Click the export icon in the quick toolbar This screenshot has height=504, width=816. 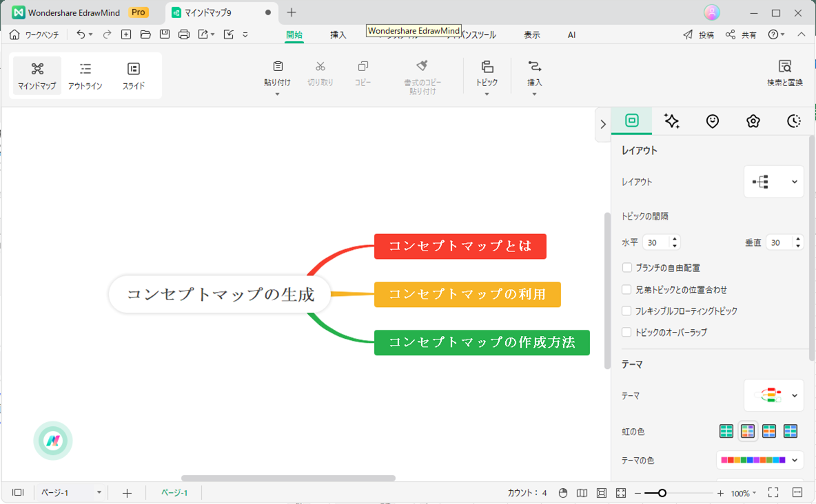203,34
